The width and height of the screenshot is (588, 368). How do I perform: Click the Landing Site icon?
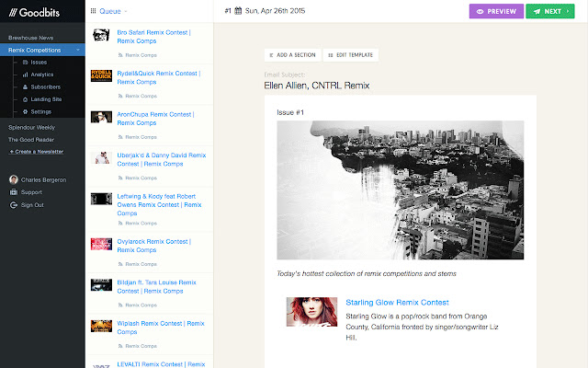[x=25, y=99]
